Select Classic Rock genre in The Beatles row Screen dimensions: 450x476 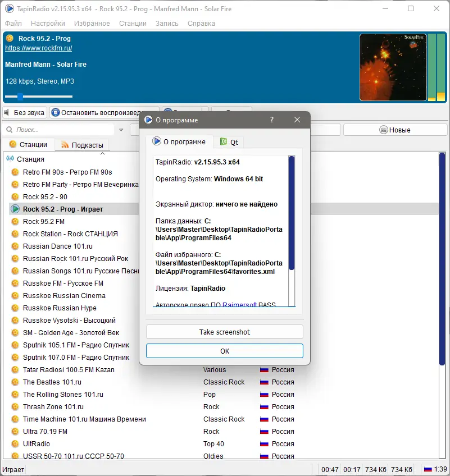[x=224, y=382]
